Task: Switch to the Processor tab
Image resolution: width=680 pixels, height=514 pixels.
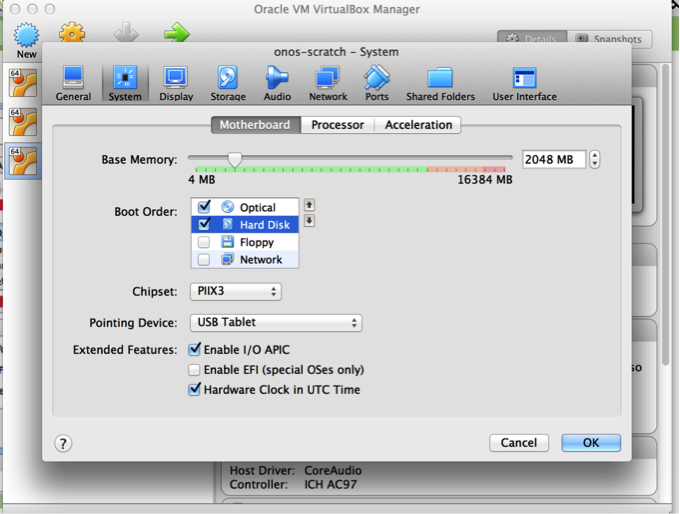Action: tap(337, 125)
